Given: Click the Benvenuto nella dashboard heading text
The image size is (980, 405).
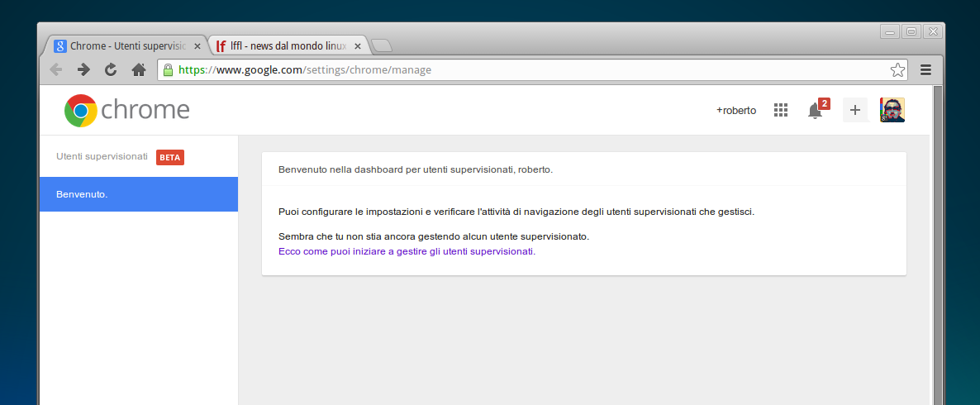Looking at the screenshot, I should click(x=416, y=169).
